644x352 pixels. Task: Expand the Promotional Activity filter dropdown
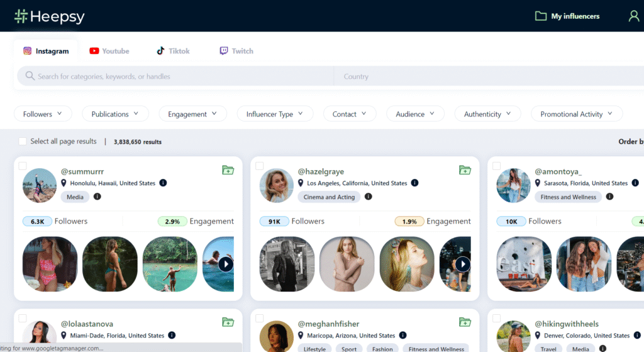[577, 114]
